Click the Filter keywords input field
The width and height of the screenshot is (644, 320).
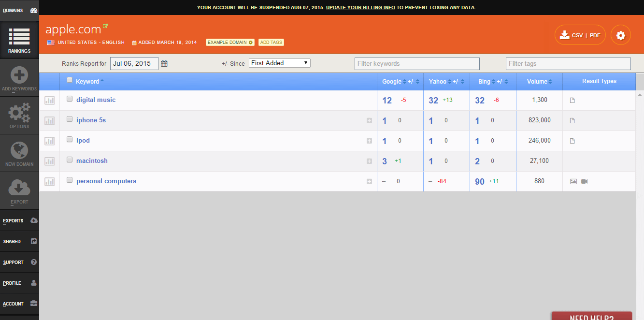pyautogui.click(x=417, y=64)
